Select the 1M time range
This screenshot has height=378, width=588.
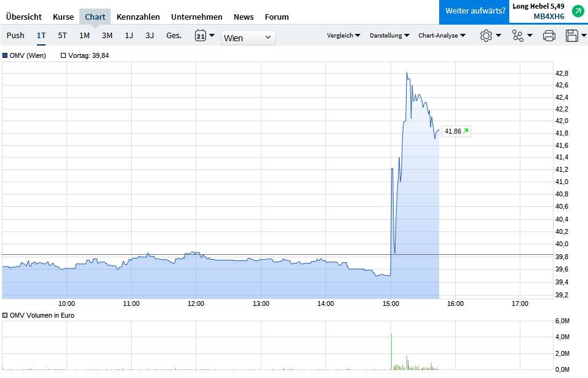tap(84, 35)
